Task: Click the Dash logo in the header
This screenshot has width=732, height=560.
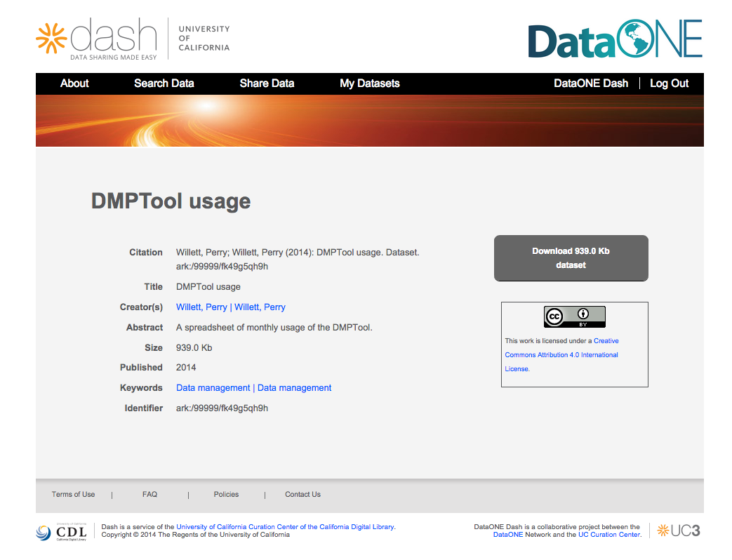Action: tap(97, 39)
